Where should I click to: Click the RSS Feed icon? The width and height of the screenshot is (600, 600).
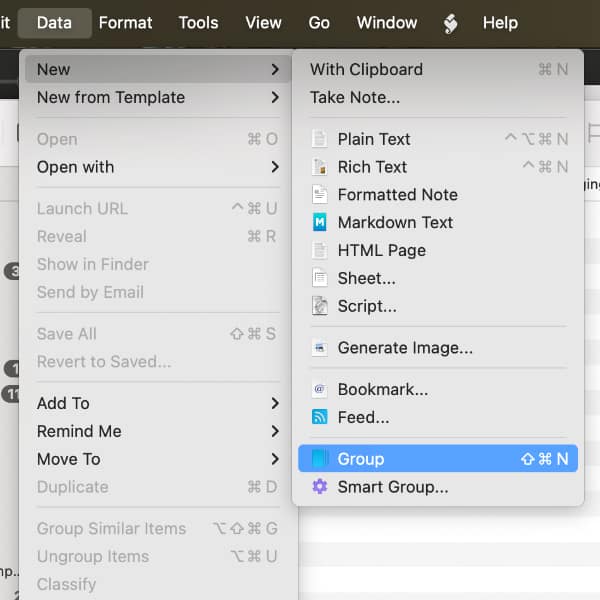pyautogui.click(x=320, y=418)
